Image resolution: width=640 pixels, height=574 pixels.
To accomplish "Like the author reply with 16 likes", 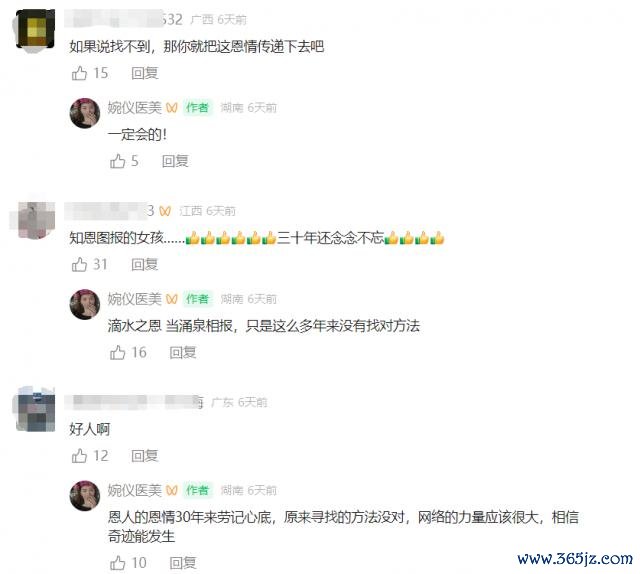I will tap(118, 352).
